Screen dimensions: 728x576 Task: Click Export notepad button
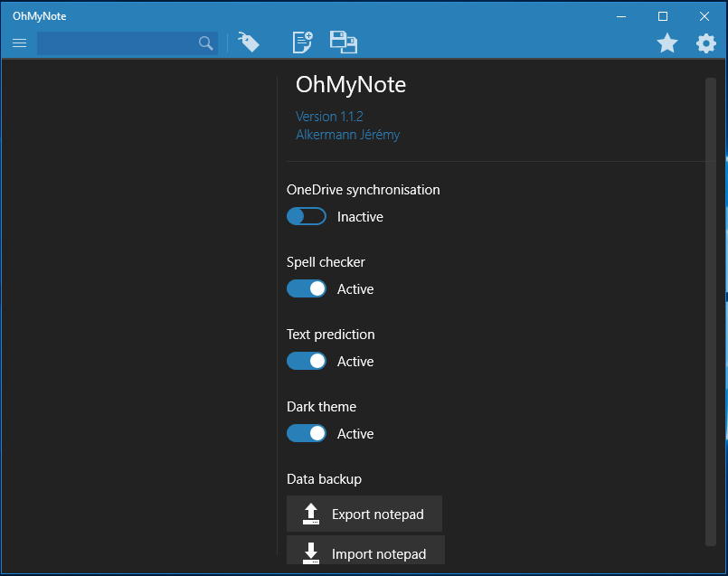pyautogui.click(x=364, y=514)
